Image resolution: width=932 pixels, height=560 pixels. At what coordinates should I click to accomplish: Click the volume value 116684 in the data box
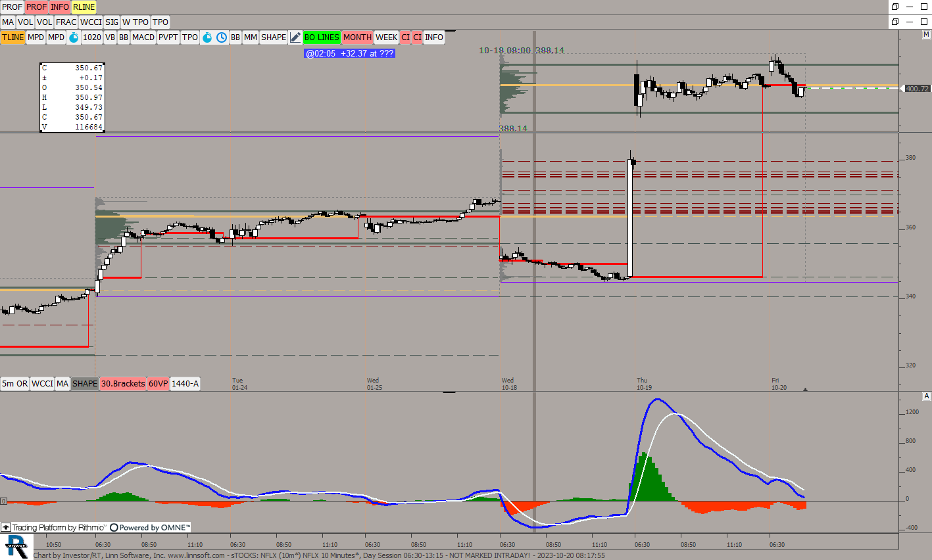click(89, 127)
